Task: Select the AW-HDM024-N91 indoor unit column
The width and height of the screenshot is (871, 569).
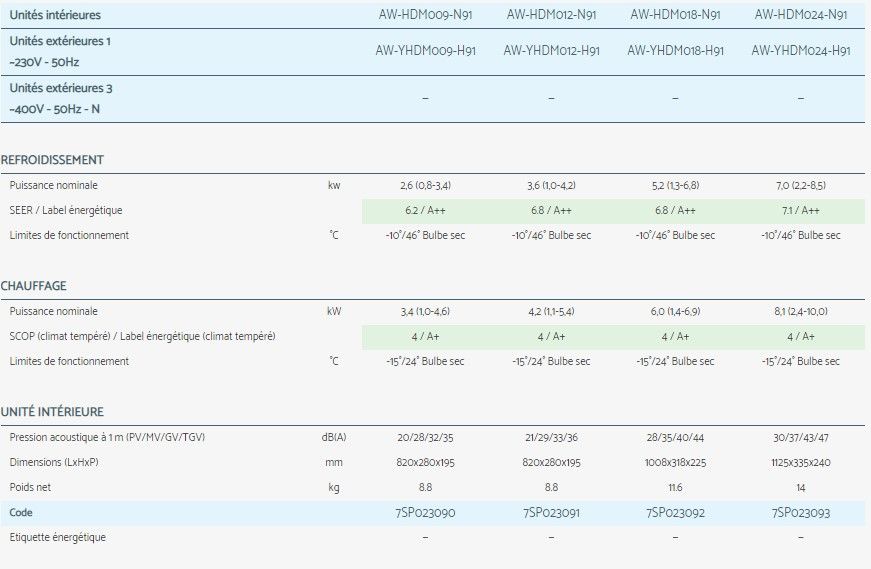Action: click(800, 15)
